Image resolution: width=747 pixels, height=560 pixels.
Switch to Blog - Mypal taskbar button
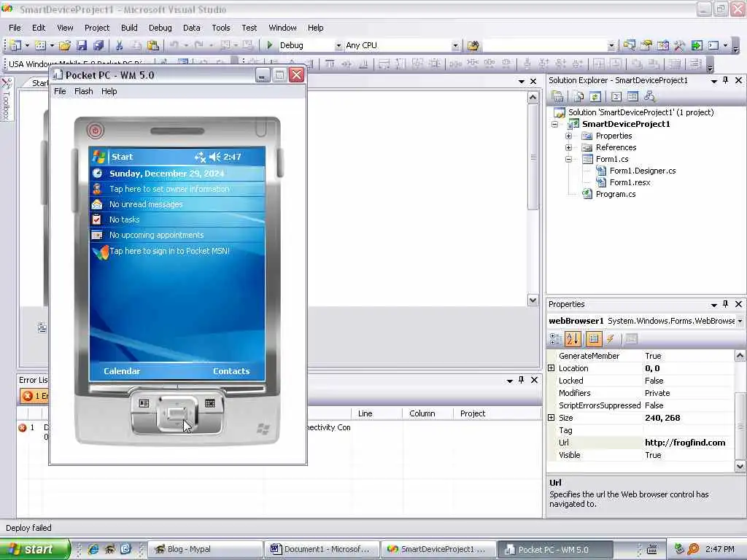point(206,549)
